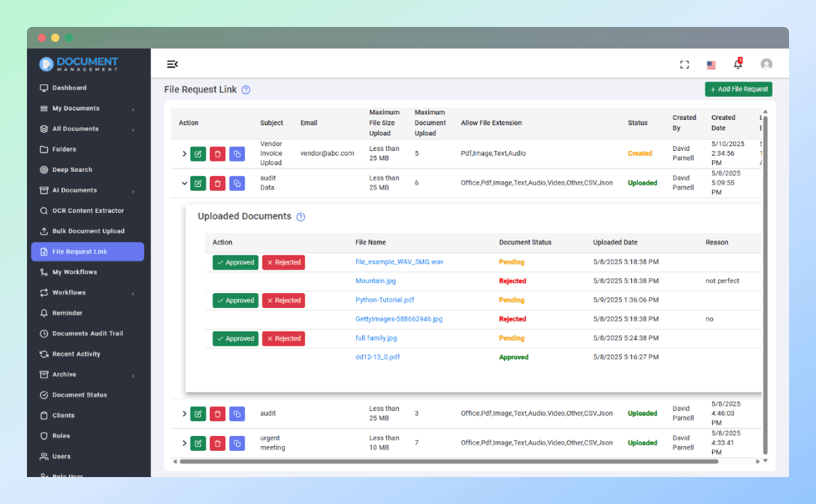Toggle fullscreen with the expand icon
This screenshot has width=816, height=504.
(x=684, y=64)
